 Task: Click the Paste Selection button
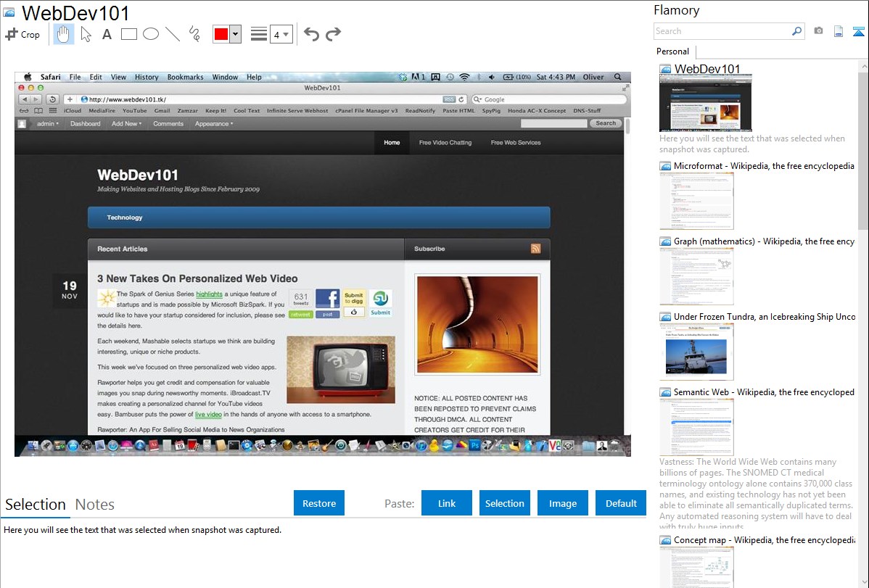[x=504, y=503]
